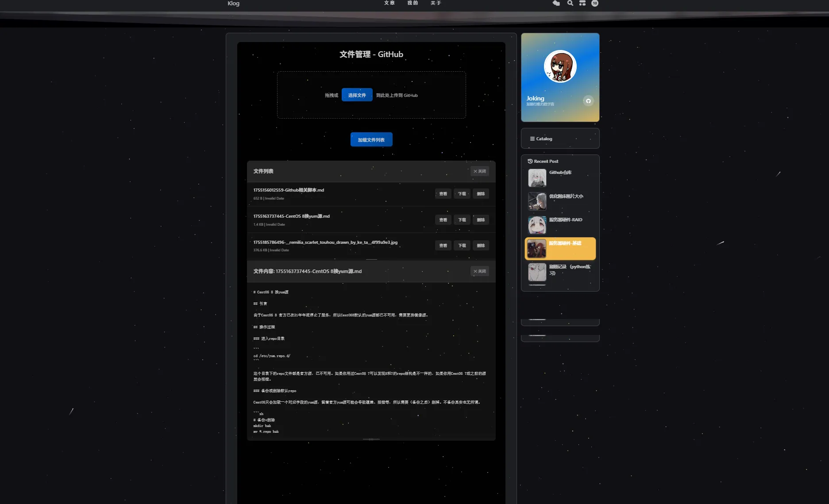The width and height of the screenshot is (829, 504).
Task: Click the Catalog hamburger icon
Action: tap(532, 139)
